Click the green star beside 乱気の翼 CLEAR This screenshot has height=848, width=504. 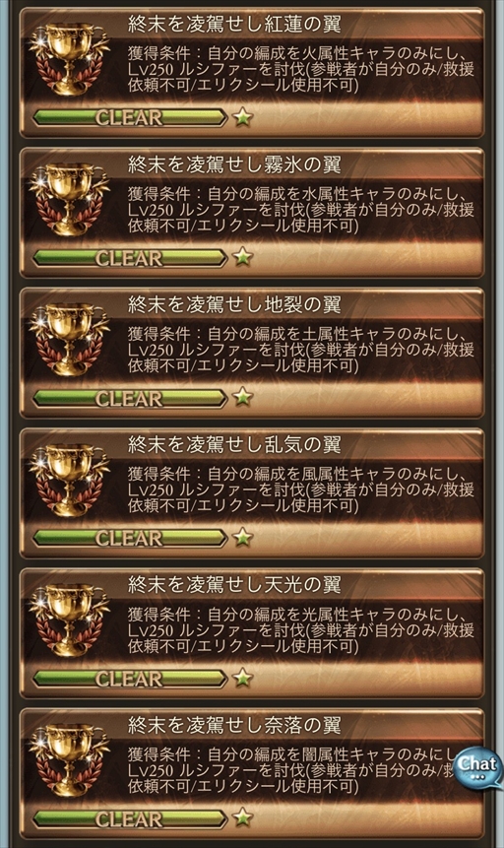243,538
